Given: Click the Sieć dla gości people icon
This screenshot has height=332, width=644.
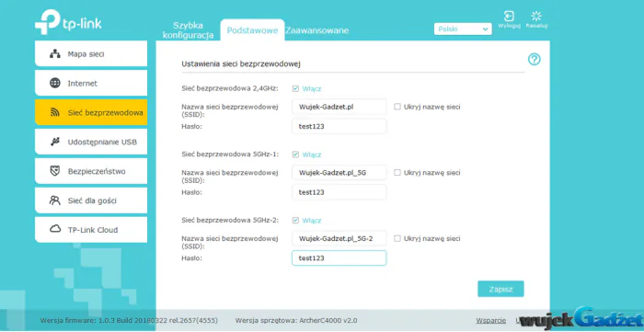Looking at the screenshot, I should 54,200.
